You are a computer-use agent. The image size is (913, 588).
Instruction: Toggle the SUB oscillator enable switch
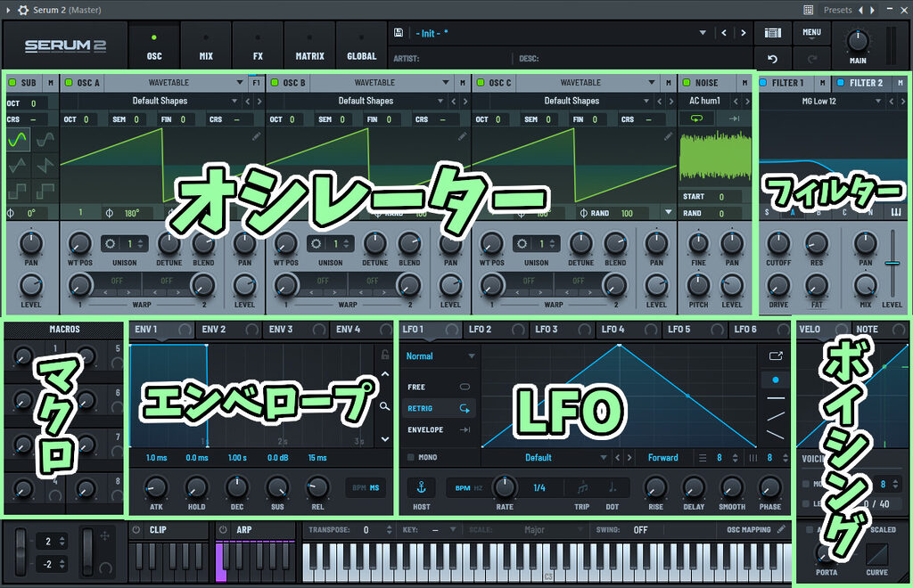pos(12,83)
